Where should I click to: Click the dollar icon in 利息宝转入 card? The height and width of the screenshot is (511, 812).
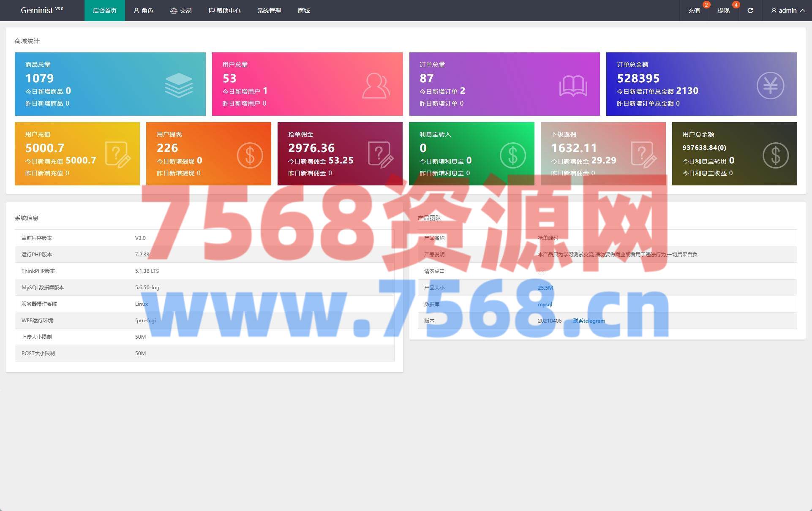coord(512,155)
